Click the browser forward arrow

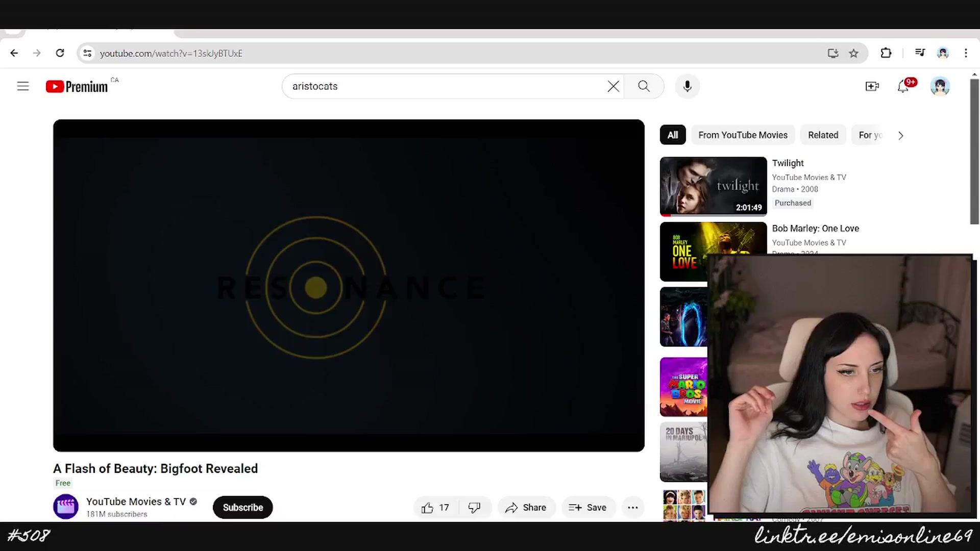pos(37,53)
